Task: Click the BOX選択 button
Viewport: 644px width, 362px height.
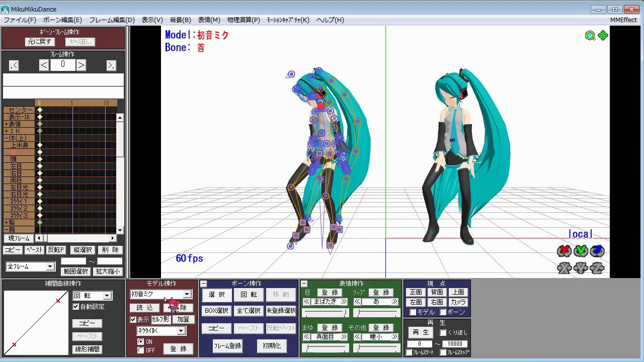Action: (216, 311)
